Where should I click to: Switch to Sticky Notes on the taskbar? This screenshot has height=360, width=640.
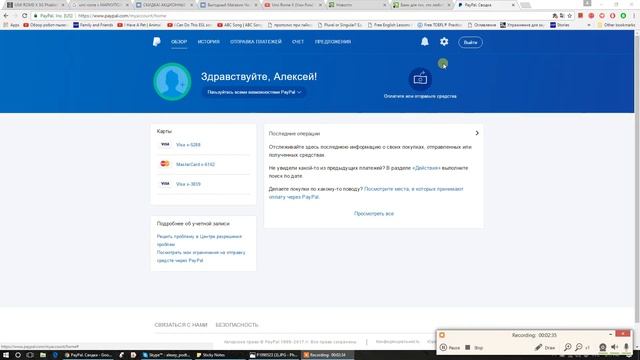coord(211,355)
